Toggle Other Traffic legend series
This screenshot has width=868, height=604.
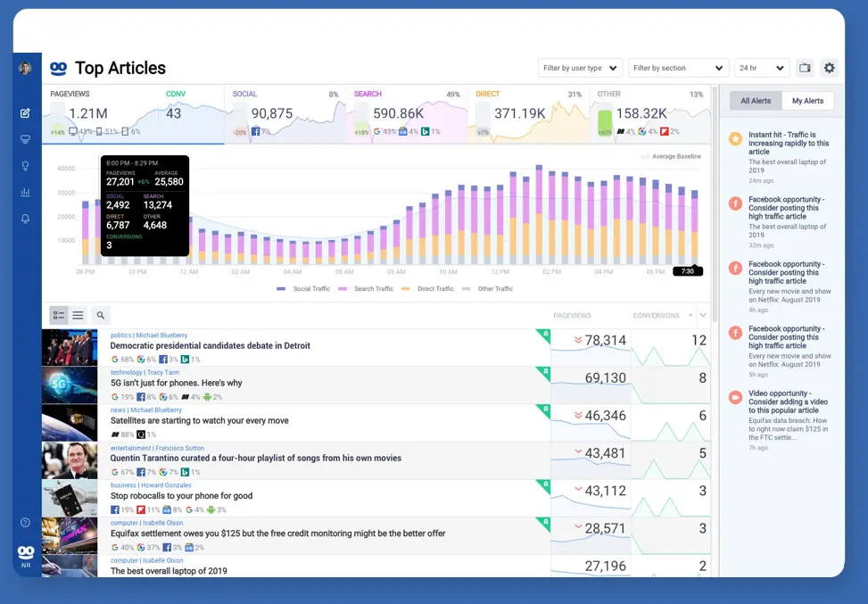488,289
